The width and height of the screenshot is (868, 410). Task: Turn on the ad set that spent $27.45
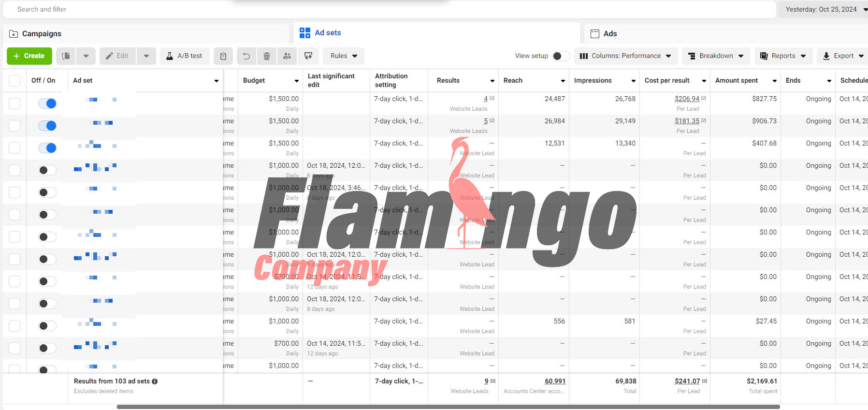click(47, 326)
